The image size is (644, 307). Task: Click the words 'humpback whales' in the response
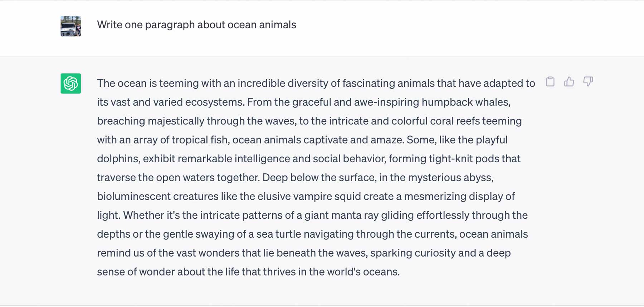pyautogui.click(x=465, y=102)
